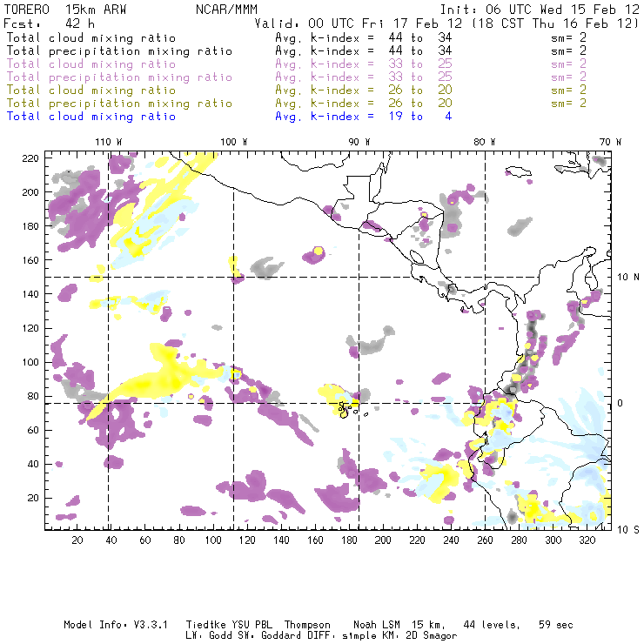Click the "120" tick label on vertical axis
The image size is (644, 644).
(30, 328)
